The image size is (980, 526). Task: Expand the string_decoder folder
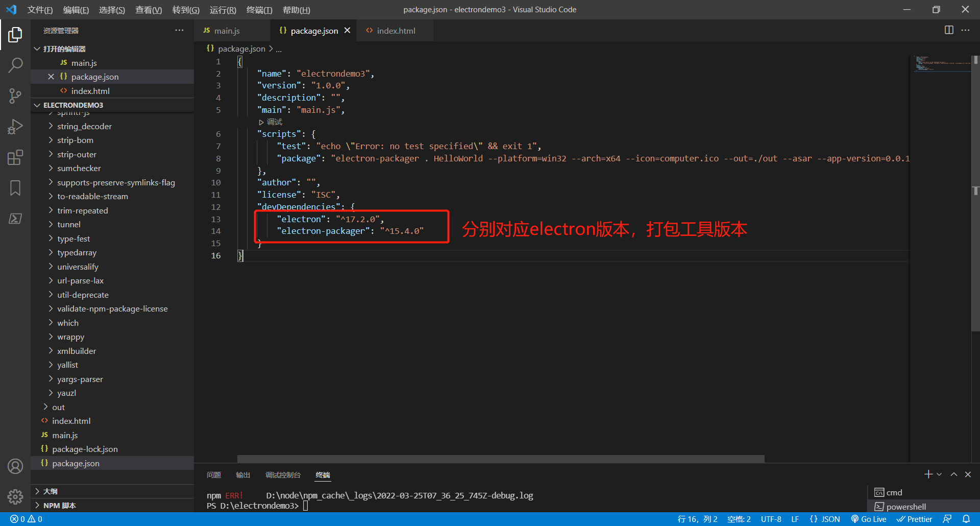point(112,126)
